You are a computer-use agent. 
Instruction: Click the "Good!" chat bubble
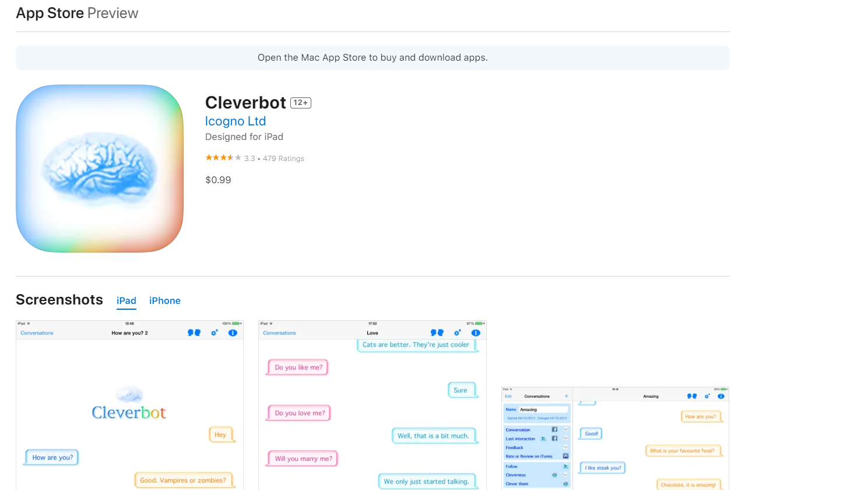click(591, 433)
